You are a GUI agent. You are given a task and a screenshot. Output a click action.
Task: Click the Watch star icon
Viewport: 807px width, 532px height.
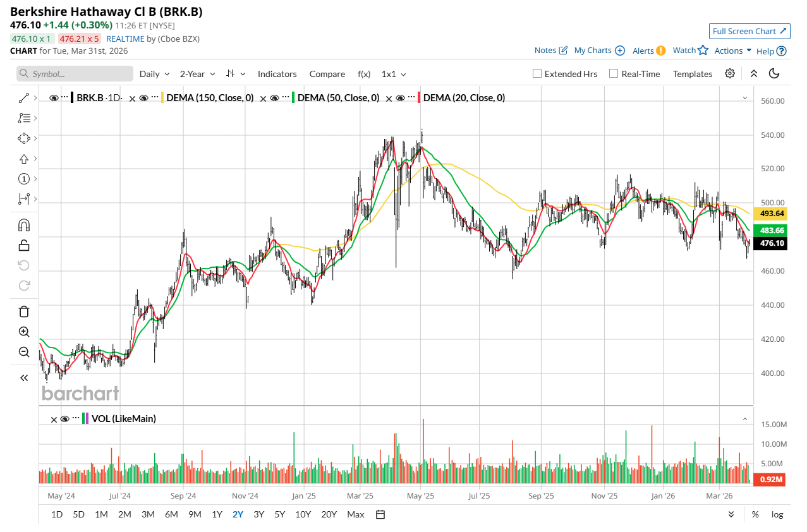pos(703,50)
